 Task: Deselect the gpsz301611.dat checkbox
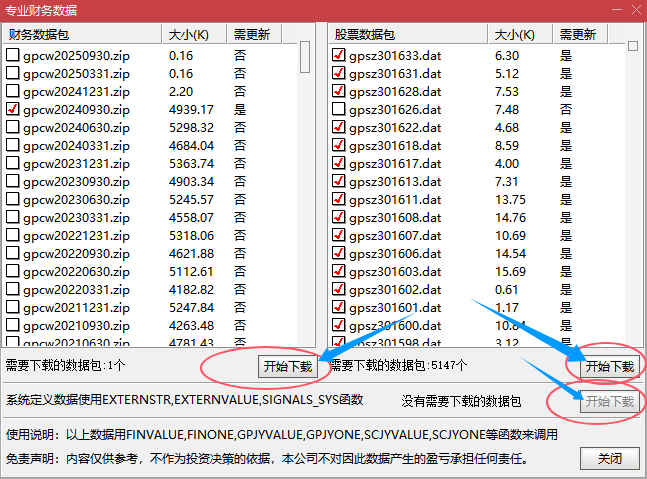pyautogui.click(x=339, y=200)
